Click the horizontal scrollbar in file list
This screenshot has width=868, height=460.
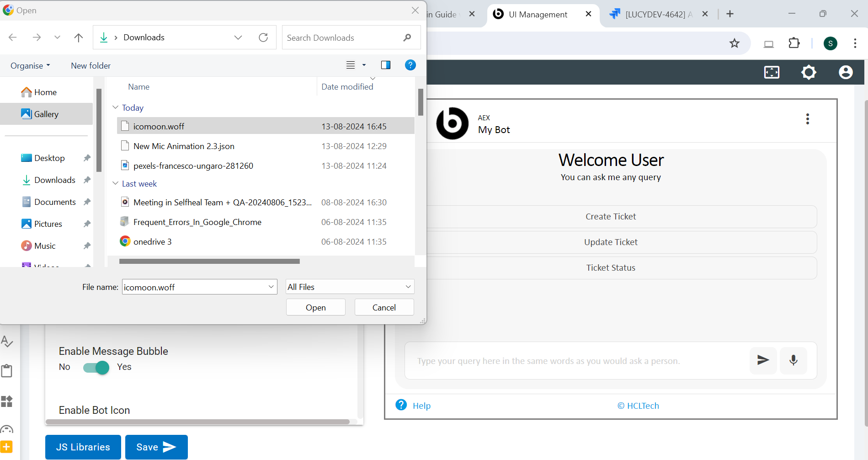209,262
